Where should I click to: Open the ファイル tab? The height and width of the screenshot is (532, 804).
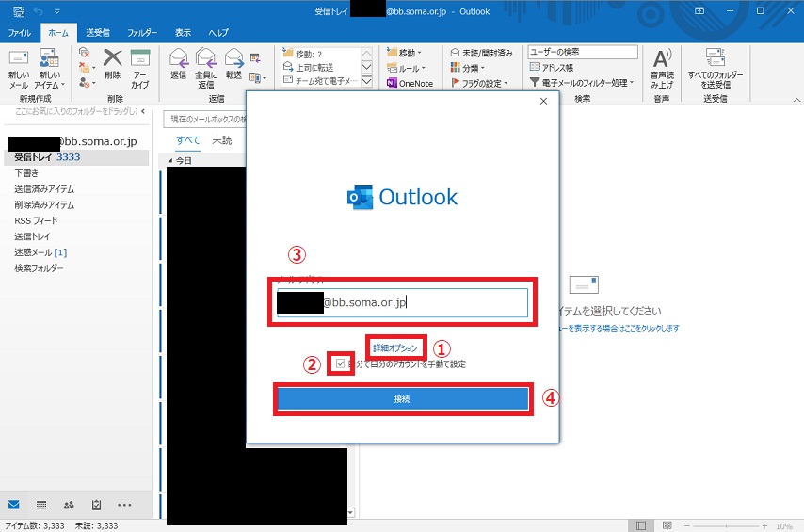click(x=20, y=32)
